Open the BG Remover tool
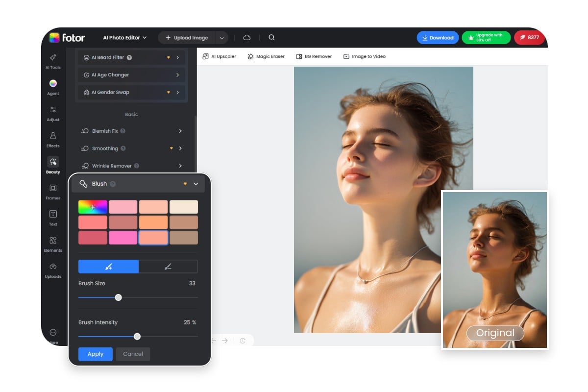The width and height of the screenshot is (588, 392). tap(314, 56)
